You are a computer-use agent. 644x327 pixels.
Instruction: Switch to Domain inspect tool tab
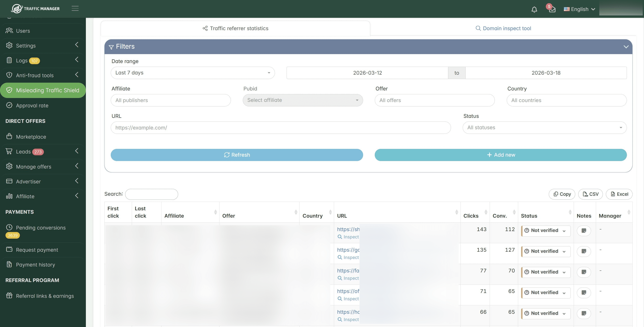(503, 28)
